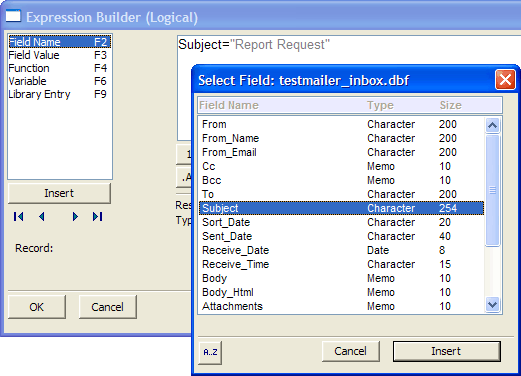Screen dimensions: 521x376
Task: Click Insert in Select Field dialog
Action: coord(446,351)
